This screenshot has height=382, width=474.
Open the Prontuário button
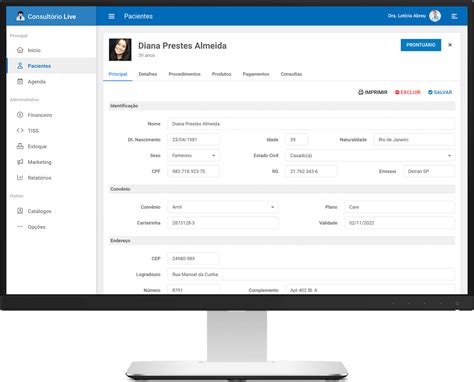[x=421, y=45]
